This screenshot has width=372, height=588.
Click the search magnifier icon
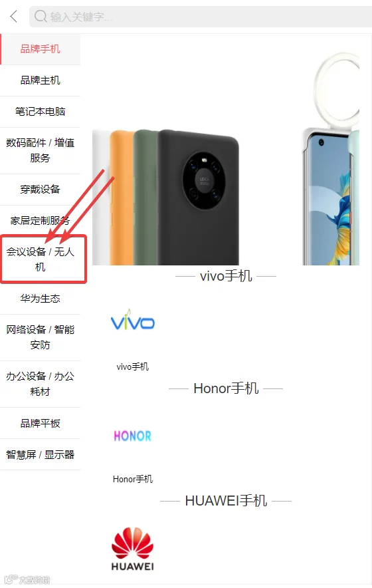(x=41, y=16)
